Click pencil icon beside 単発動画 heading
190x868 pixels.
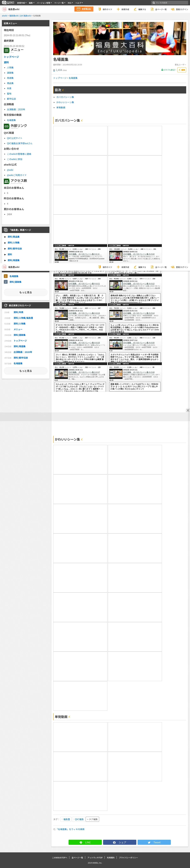click(x=69, y=717)
